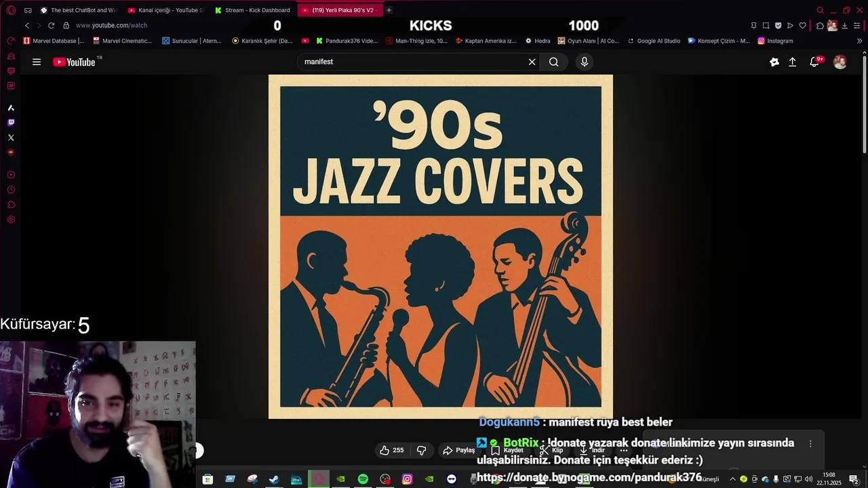Image resolution: width=868 pixels, height=488 pixels.
Task: Go back to the previous page
Action: point(27,25)
